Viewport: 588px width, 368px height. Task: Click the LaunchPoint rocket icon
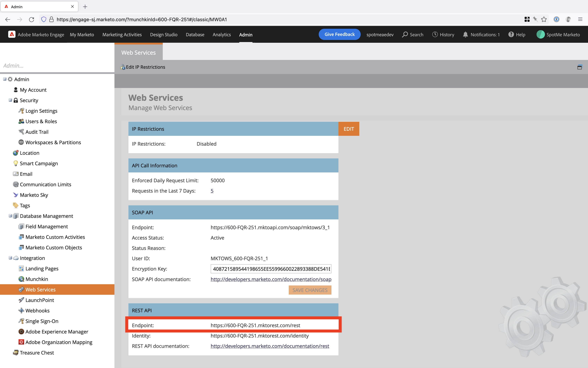21,300
